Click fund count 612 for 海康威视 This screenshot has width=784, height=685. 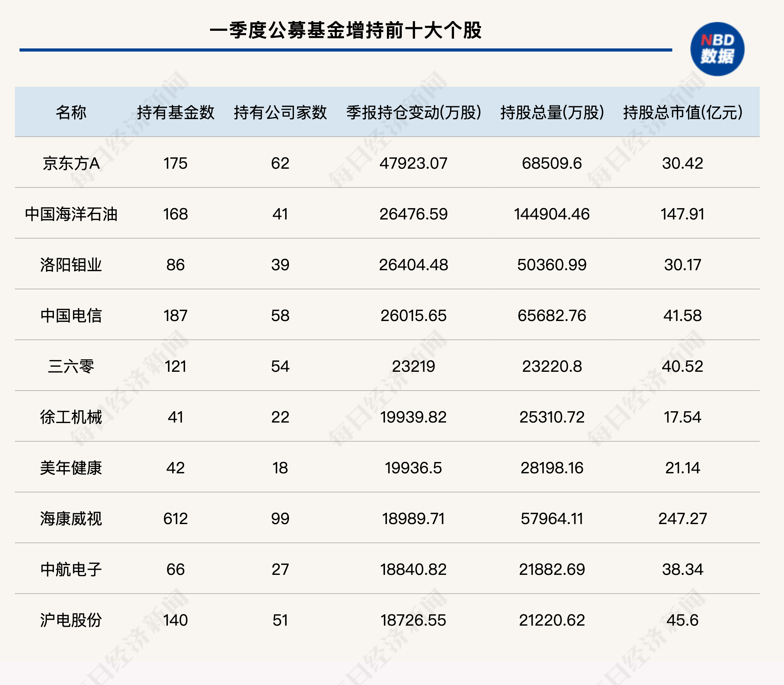tap(176, 519)
